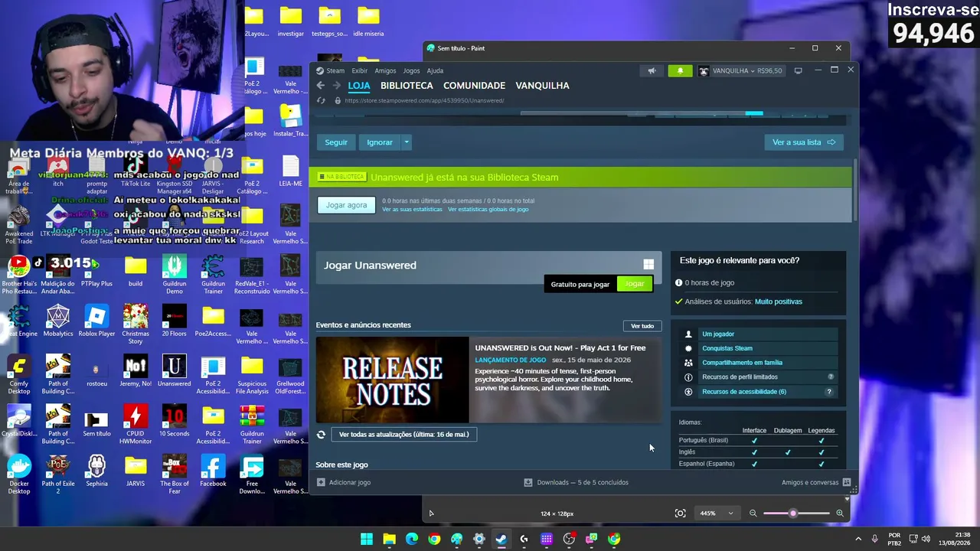
Task: Click Ver todas as atualizações button
Action: 403,435
